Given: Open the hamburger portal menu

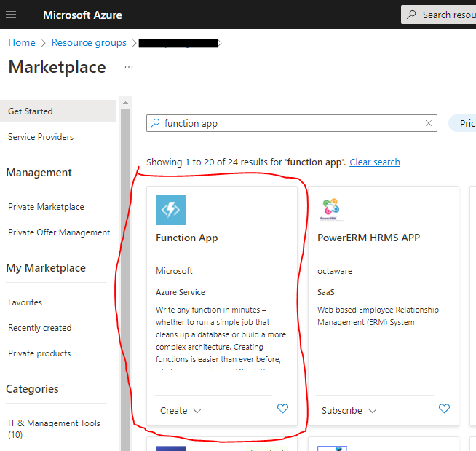Looking at the screenshot, I should coord(11,15).
